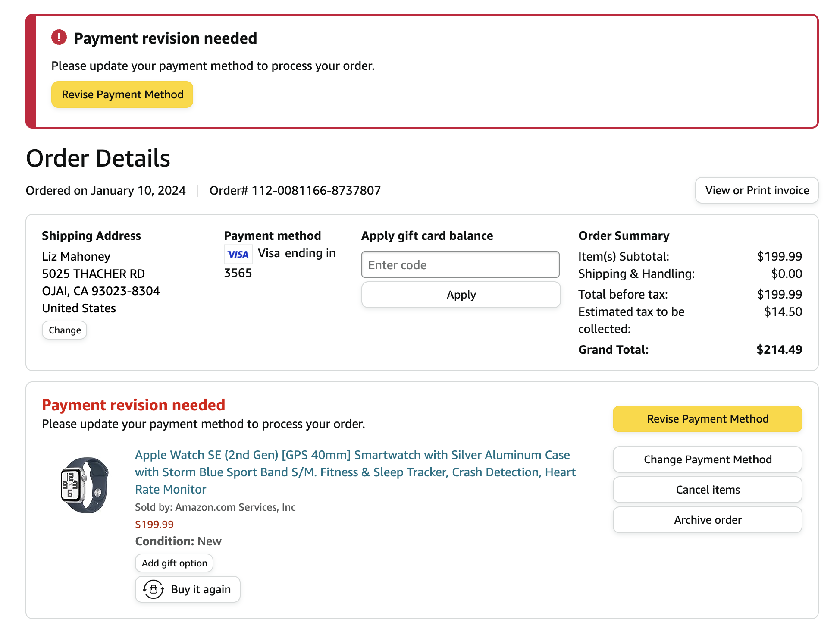Click the street address 5025 THACHER RD
The image size is (840, 629).
pos(94,274)
